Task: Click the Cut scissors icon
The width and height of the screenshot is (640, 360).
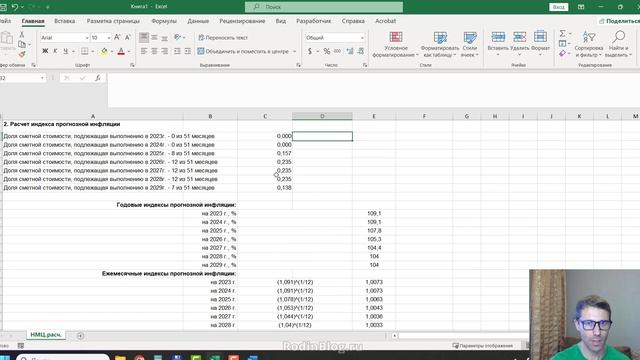Action: 22,35
